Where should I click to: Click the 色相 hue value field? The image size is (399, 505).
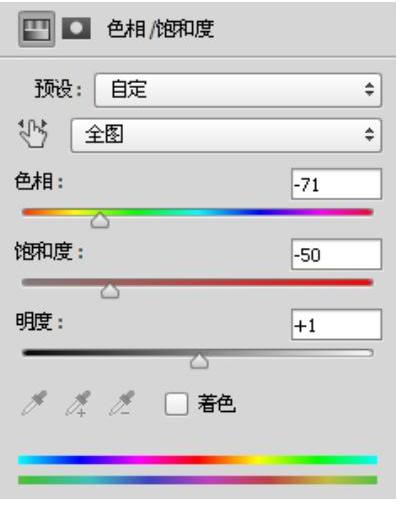(x=336, y=184)
